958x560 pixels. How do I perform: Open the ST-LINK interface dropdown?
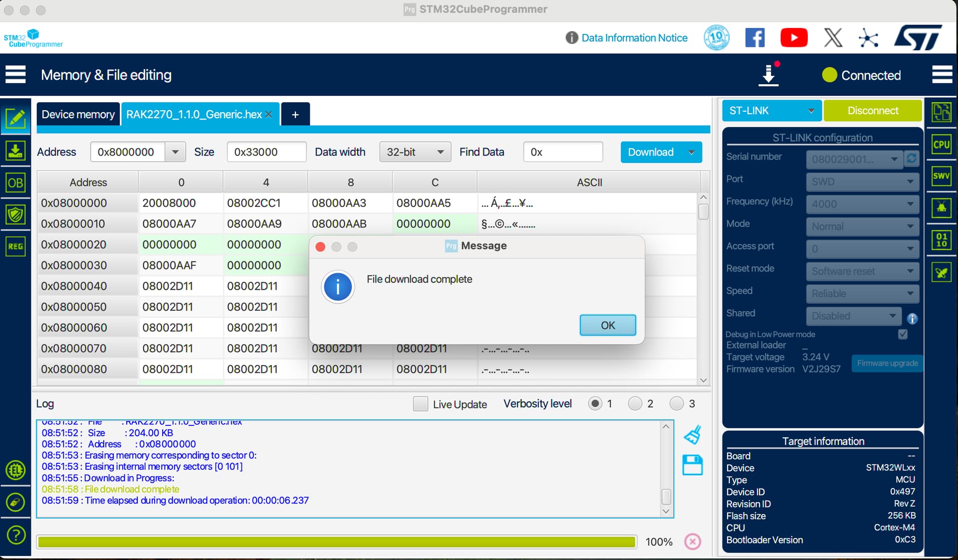click(771, 111)
